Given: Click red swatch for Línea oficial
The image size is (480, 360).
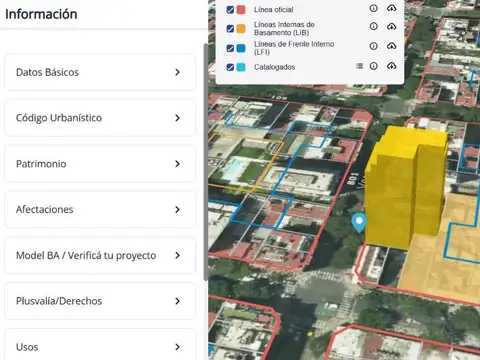Looking at the screenshot, I should tap(241, 9).
